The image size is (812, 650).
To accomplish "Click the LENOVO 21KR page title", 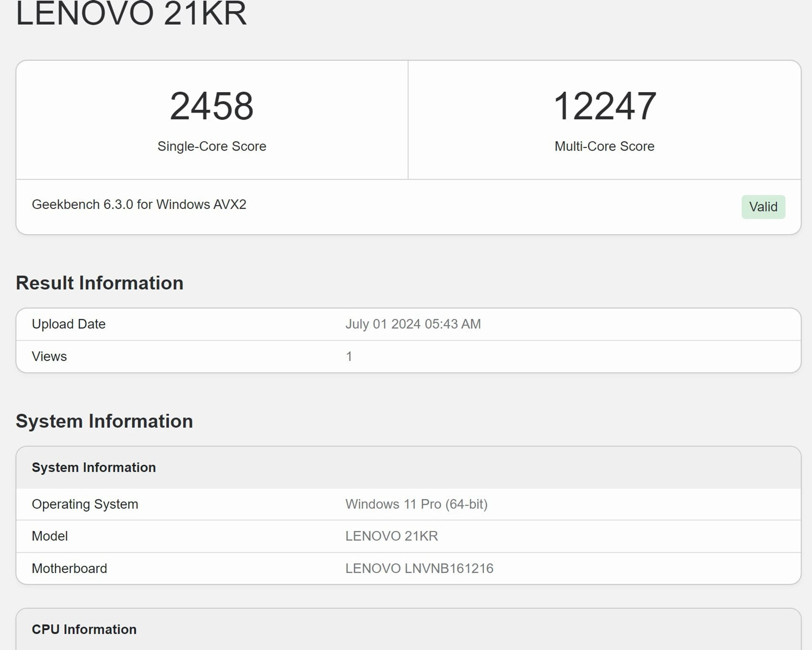I will point(131,14).
